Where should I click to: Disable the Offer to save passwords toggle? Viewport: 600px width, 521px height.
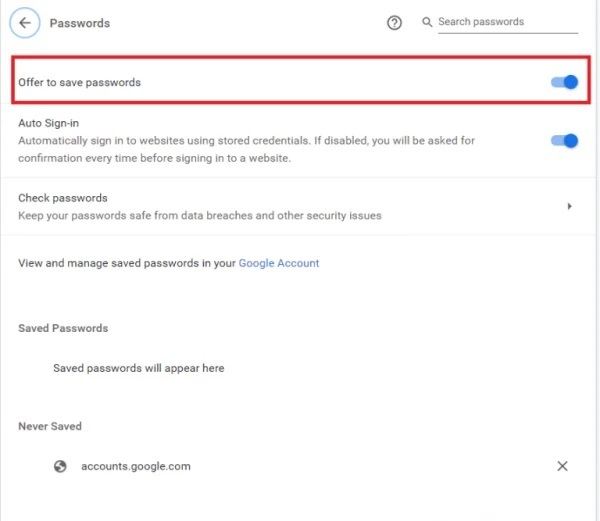click(565, 82)
